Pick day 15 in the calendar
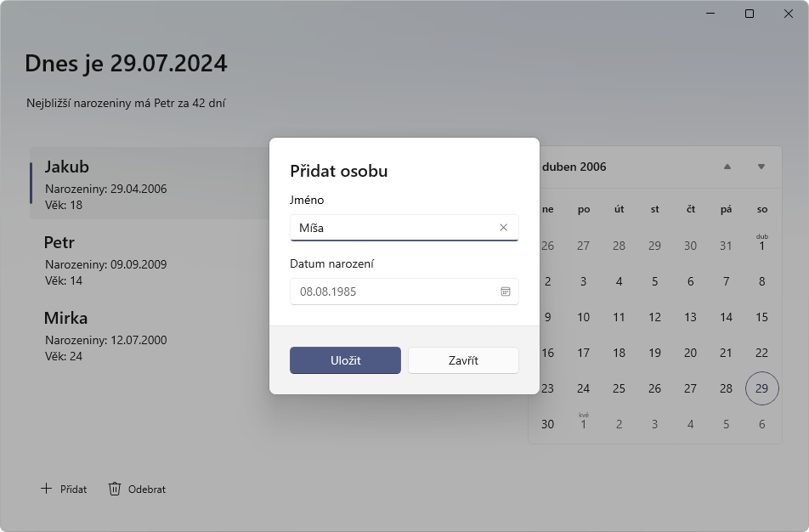 761,317
